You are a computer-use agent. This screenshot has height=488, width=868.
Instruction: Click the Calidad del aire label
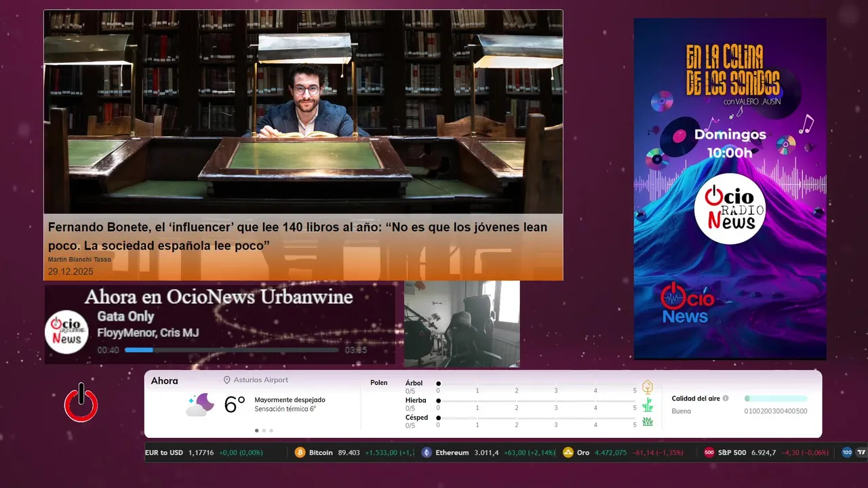696,399
